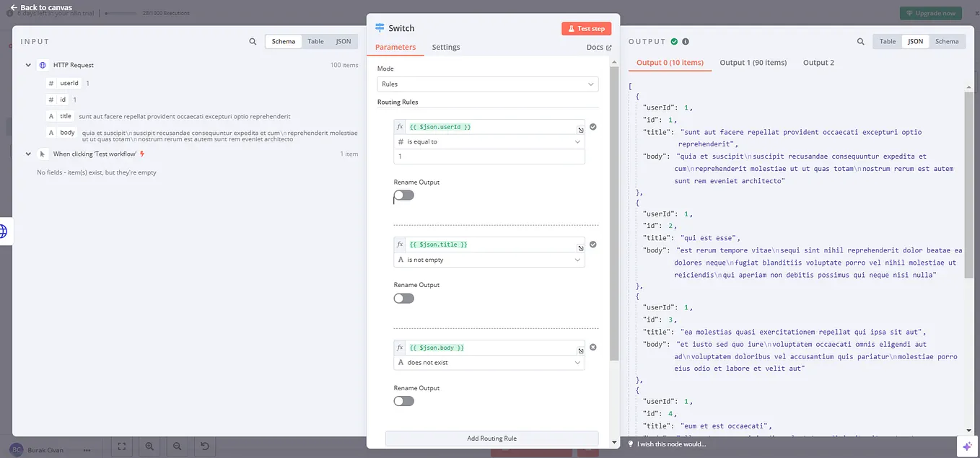Switch to the Settings tab
This screenshot has width=980, height=458.
pos(446,47)
